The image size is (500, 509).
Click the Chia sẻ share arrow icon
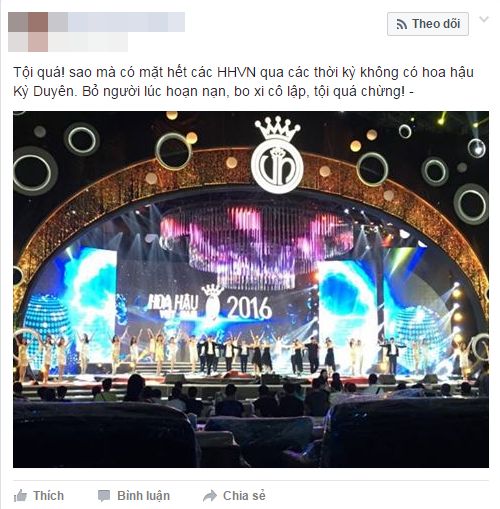click(210, 496)
